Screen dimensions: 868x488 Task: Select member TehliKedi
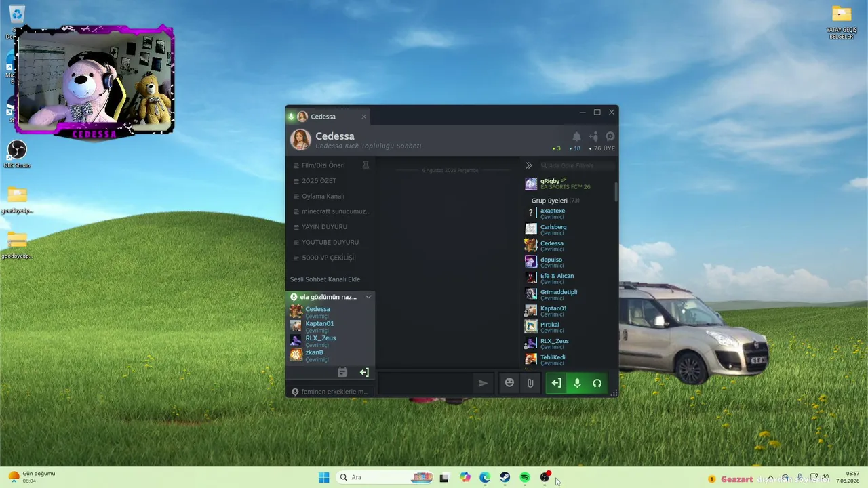pos(569,360)
